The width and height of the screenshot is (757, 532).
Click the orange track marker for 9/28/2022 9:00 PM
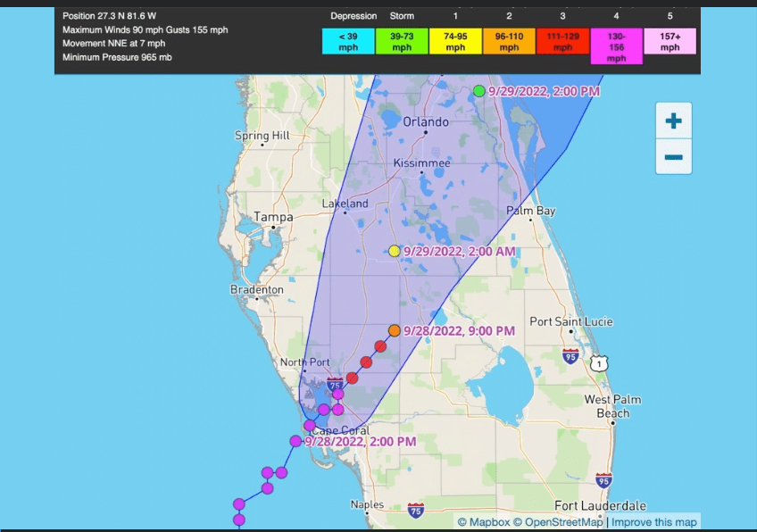click(395, 330)
